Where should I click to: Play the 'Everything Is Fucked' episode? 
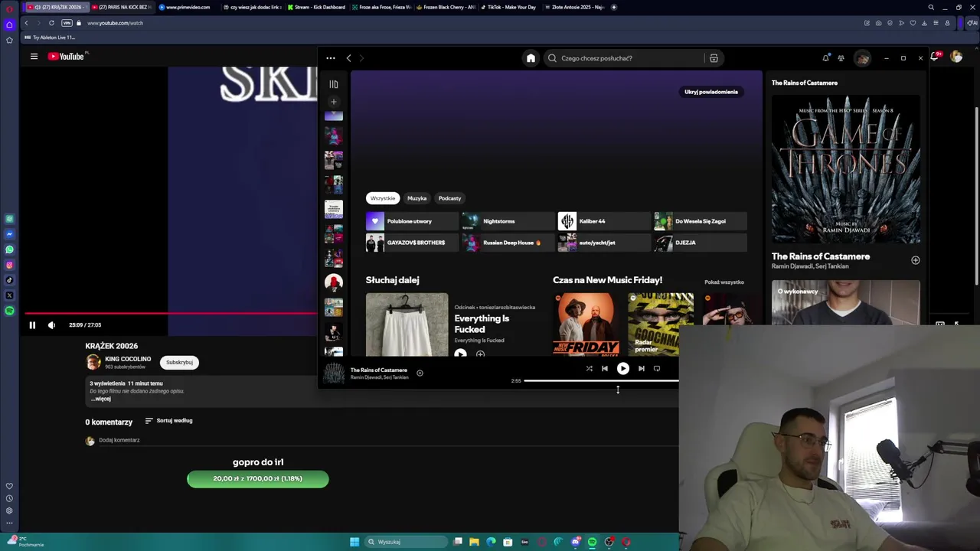click(460, 354)
